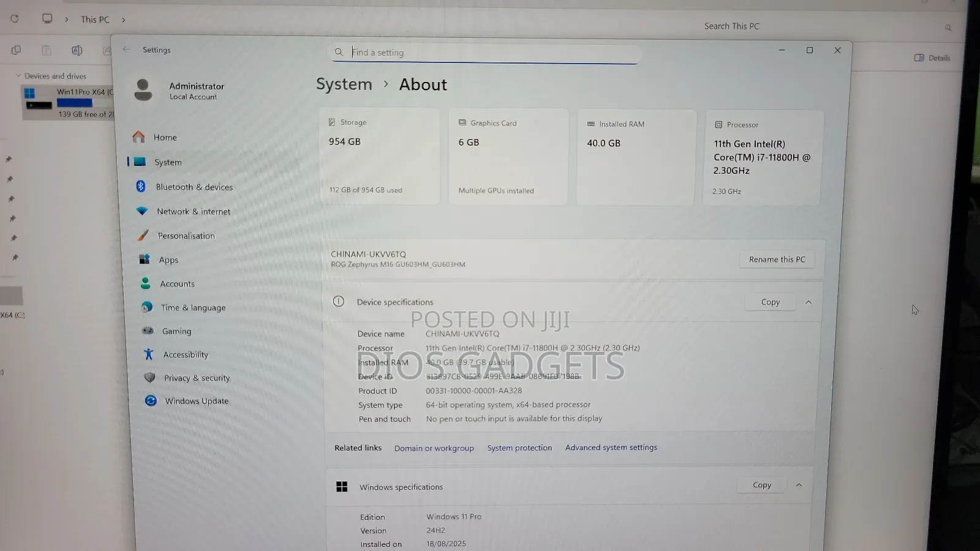980x551 pixels.
Task: Click the Settings back arrow
Action: click(x=126, y=50)
